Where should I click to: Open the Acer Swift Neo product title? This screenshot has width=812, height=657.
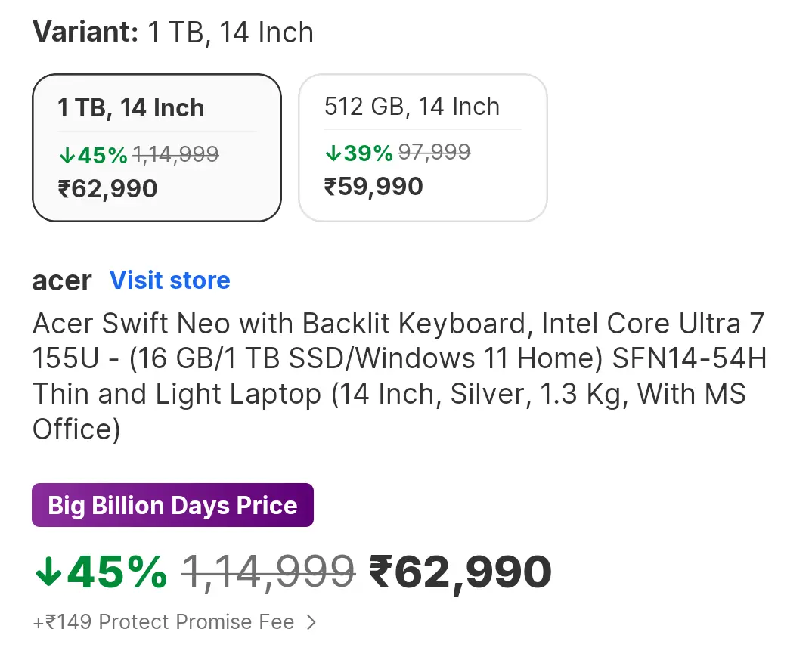tap(399, 377)
